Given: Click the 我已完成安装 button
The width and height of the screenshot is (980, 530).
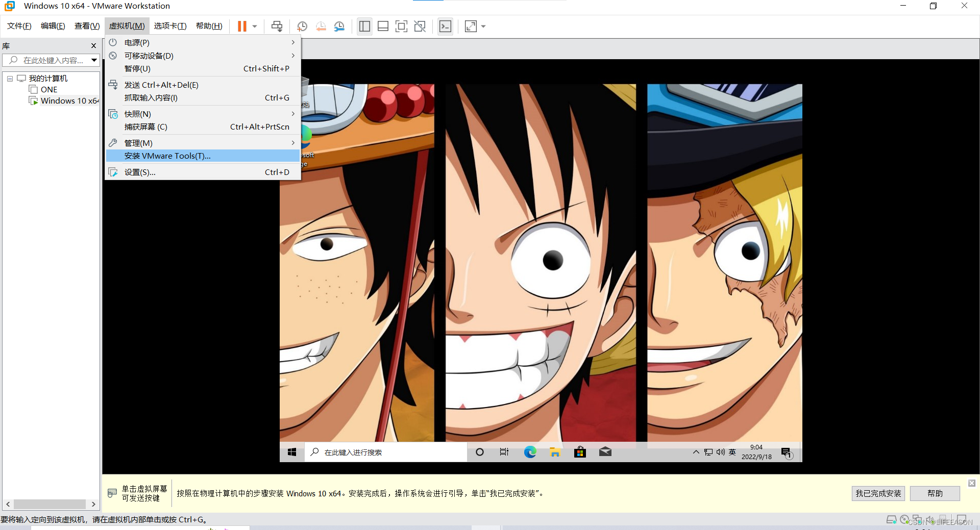Looking at the screenshot, I should 878,493.
